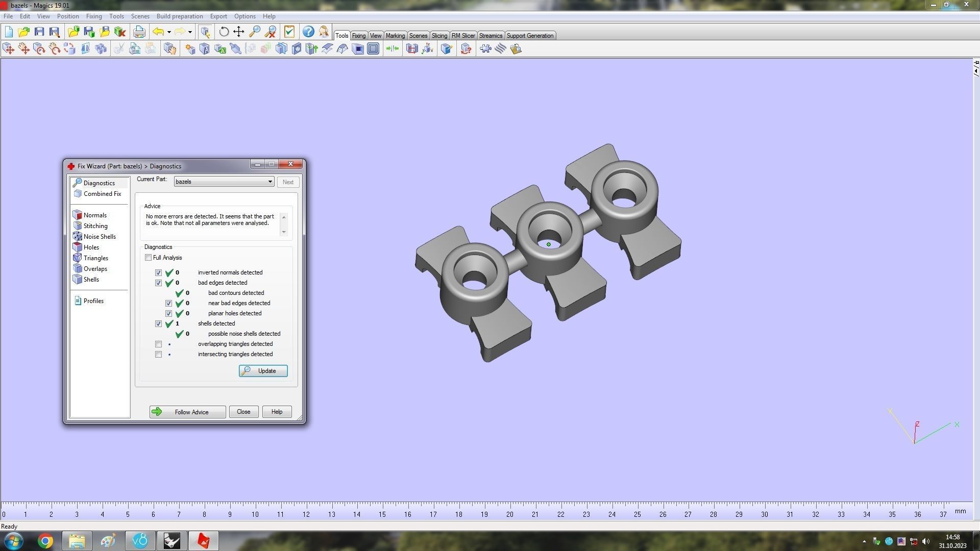Click the Rotate part icon
This screenshot has width=980, height=551.
pyautogui.click(x=39, y=48)
